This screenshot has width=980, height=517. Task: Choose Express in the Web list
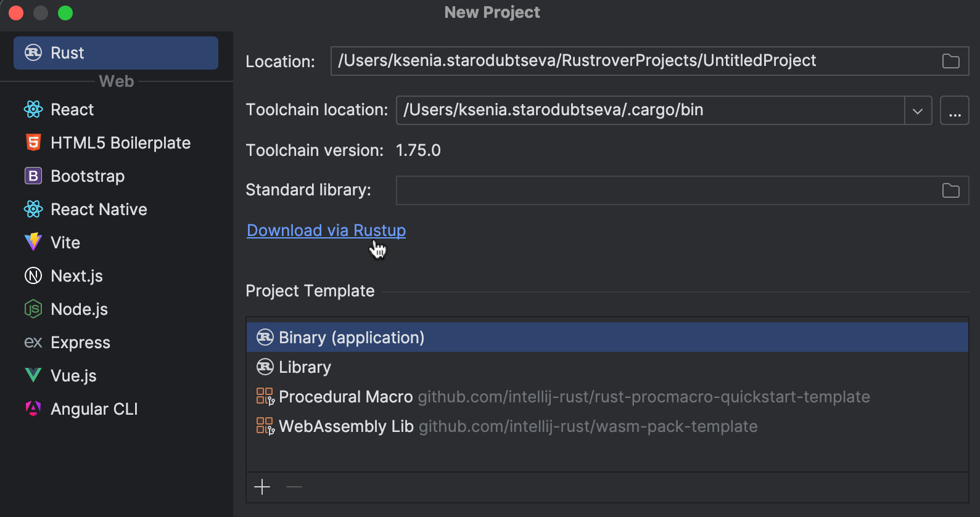coord(80,343)
